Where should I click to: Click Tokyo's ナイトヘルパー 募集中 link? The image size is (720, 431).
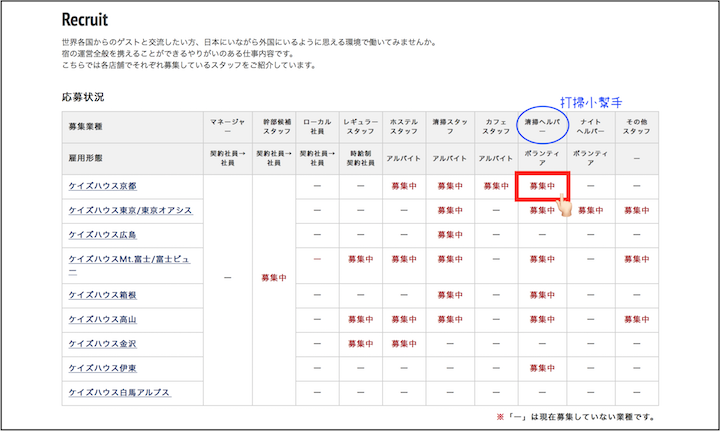[x=590, y=211]
